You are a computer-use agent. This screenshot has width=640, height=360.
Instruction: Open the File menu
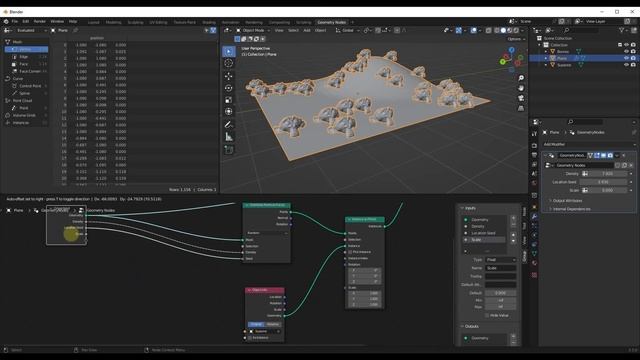(15, 21)
